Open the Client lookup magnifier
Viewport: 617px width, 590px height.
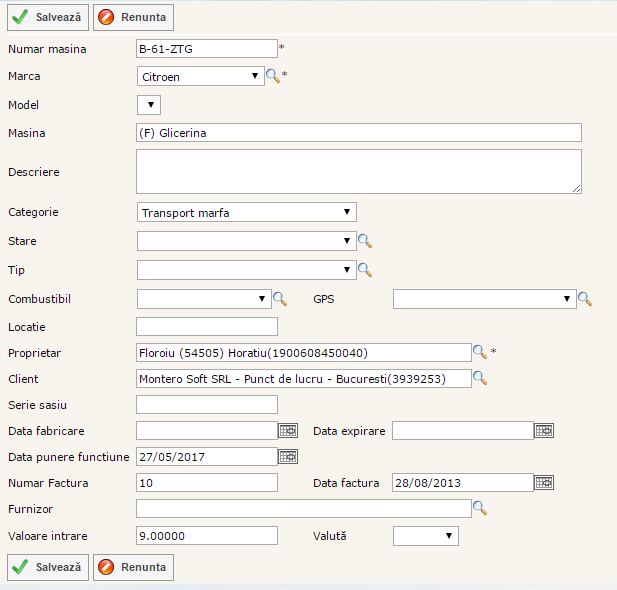[x=480, y=378]
